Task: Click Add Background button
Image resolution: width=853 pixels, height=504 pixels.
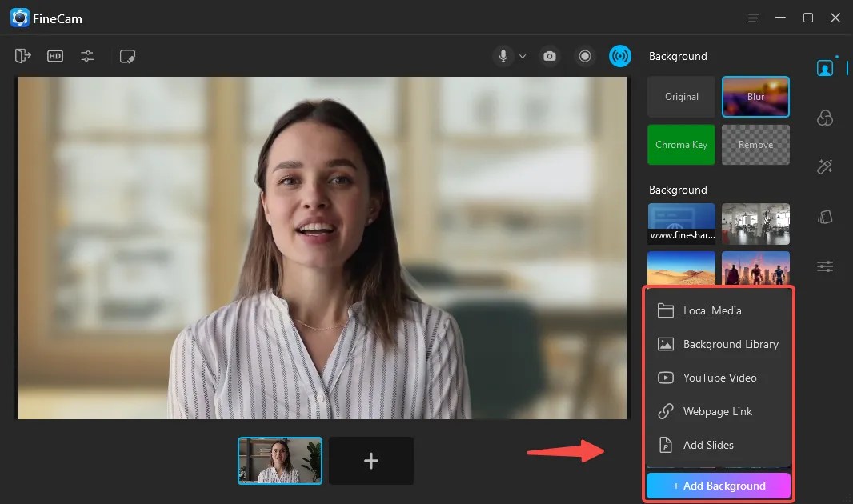Action: pos(718,486)
